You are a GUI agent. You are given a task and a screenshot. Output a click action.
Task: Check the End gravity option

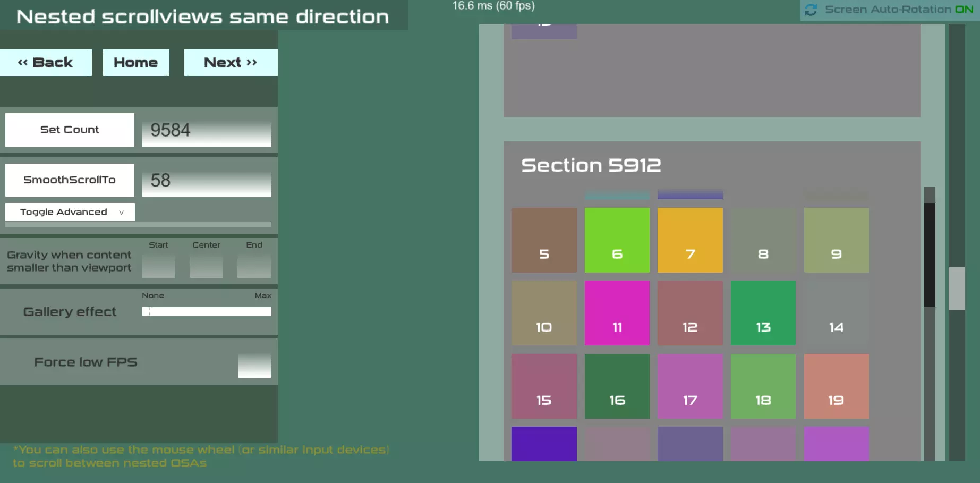pyautogui.click(x=254, y=266)
